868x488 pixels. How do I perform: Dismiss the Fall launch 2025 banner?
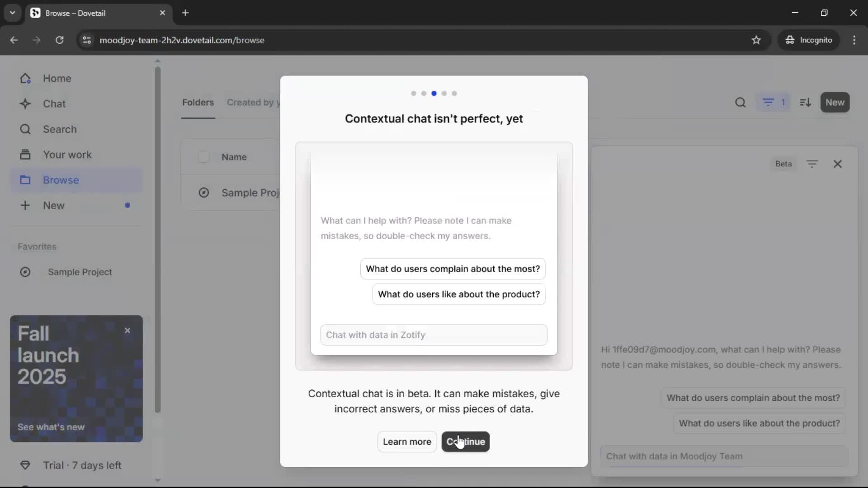127,330
